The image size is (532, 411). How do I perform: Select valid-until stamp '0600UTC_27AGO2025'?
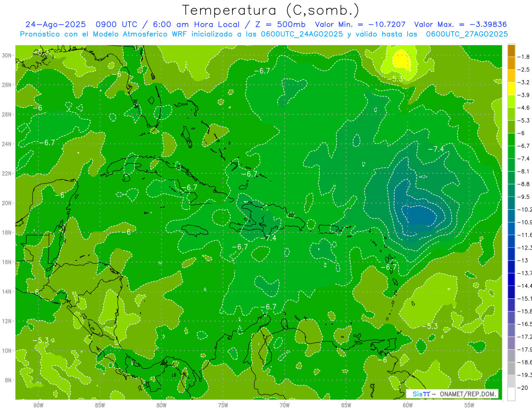click(467, 34)
